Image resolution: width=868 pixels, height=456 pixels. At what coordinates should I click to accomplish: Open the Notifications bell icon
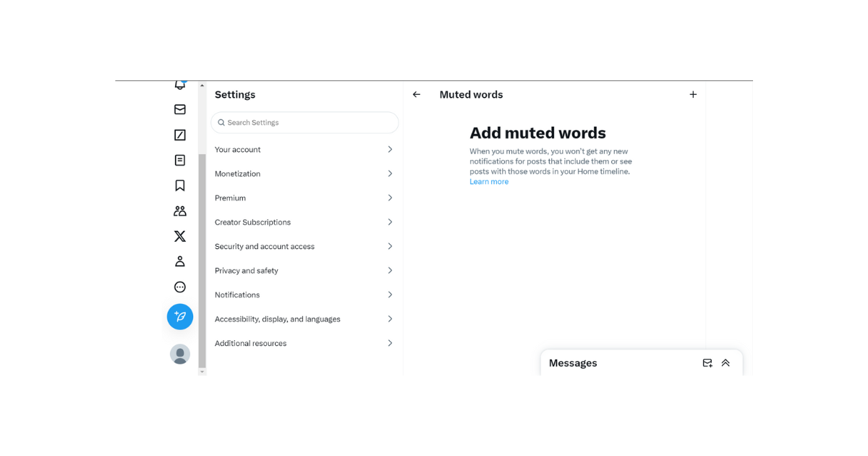click(180, 85)
